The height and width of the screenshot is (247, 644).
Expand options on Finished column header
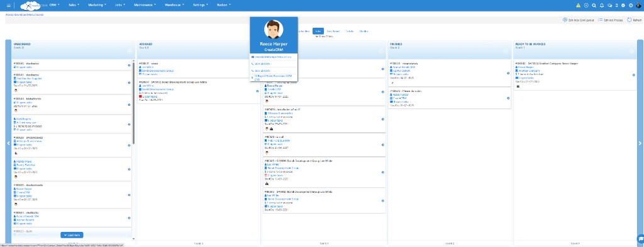click(507, 52)
